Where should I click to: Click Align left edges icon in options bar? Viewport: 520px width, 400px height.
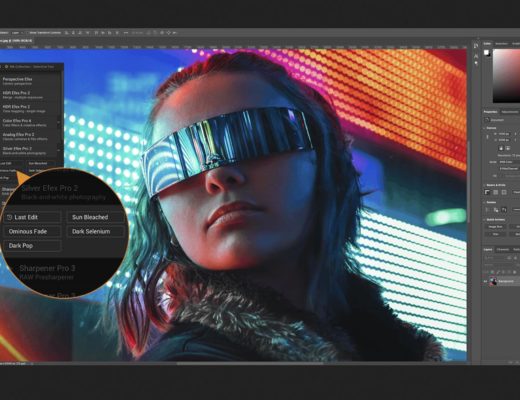[x=66, y=33]
